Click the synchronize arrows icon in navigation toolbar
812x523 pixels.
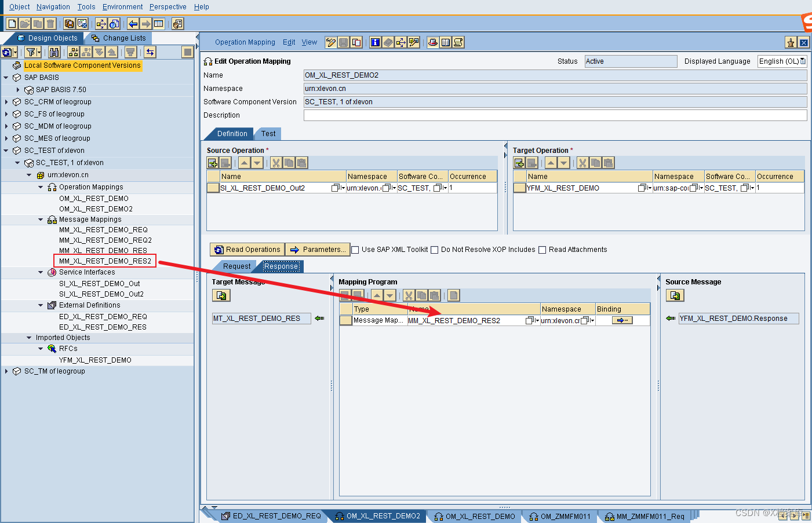pyautogui.click(x=150, y=52)
